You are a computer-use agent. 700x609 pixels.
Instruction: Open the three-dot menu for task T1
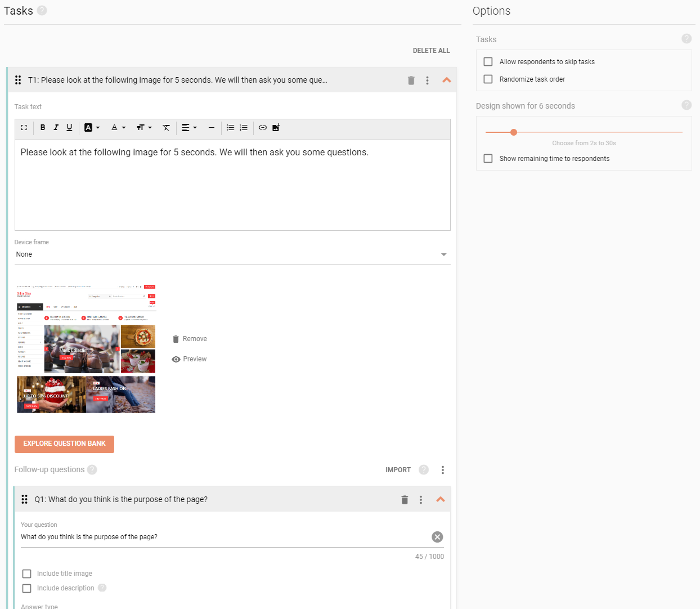[x=427, y=80]
